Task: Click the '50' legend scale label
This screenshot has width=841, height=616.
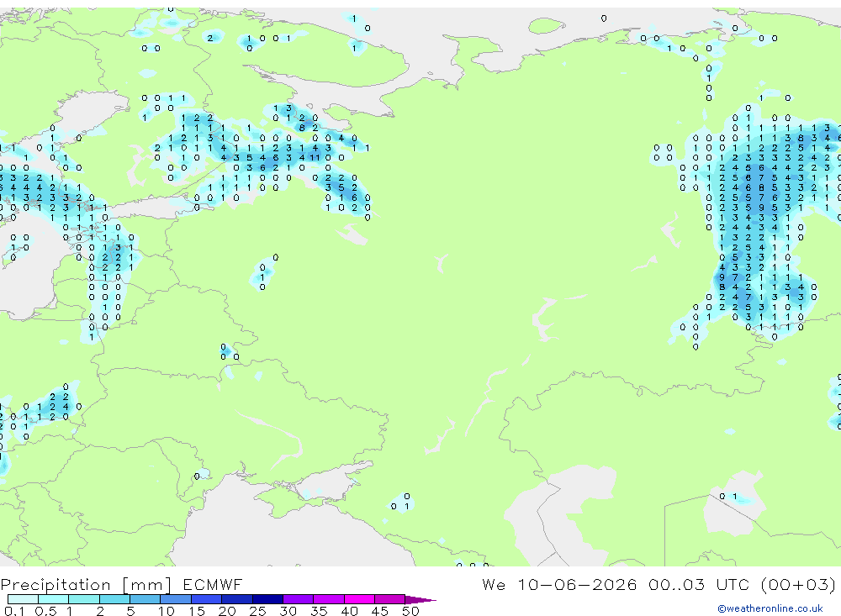Action: point(410,611)
